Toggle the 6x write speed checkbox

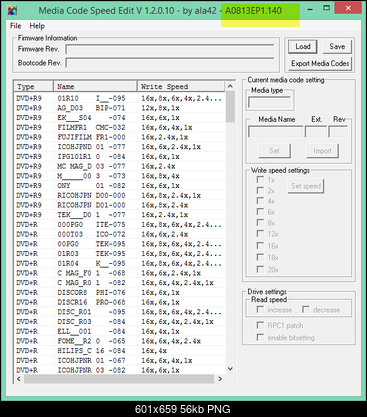[x=260, y=212]
